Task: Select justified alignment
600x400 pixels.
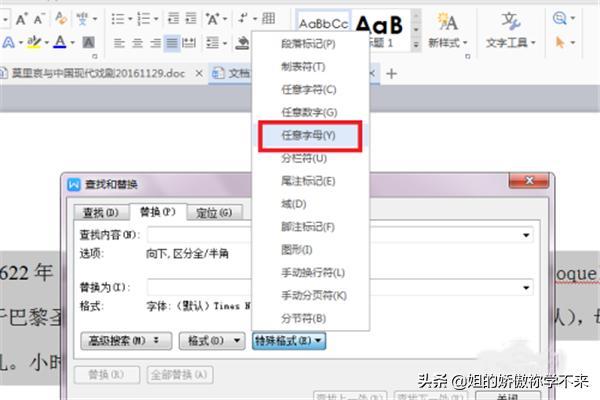Action: pos(172,43)
